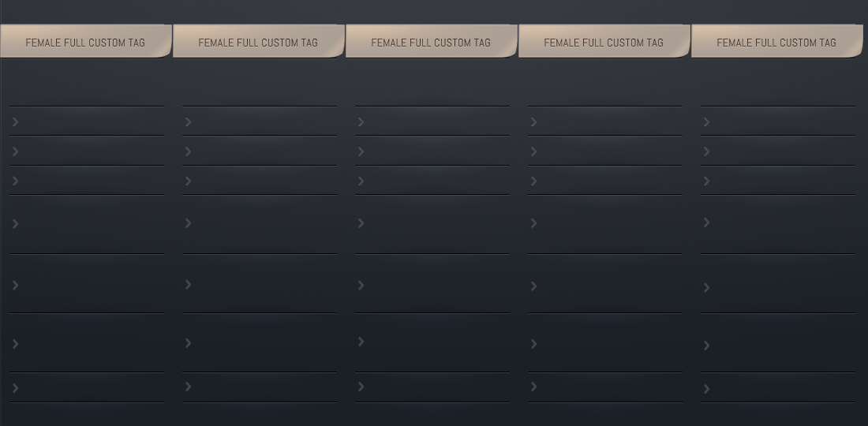Expand the last row chevron in the fifth column
Image resolution: width=868 pixels, height=426 pixels.
tap(706, 389)
